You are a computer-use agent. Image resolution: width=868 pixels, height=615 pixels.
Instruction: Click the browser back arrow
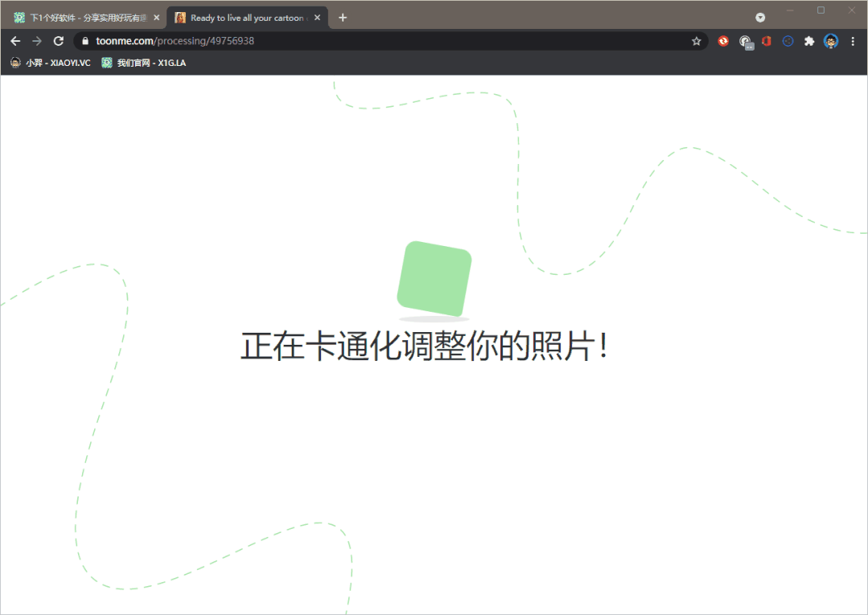pyautogui.click(x=15, y=41)
